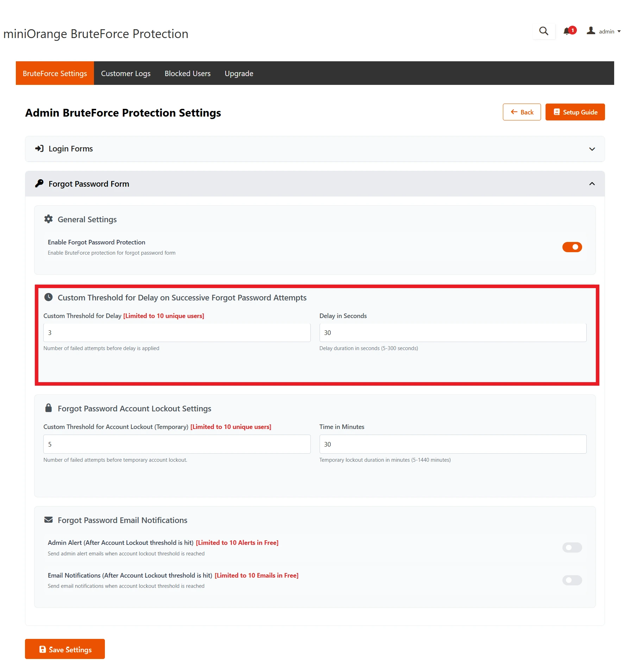Expand the Login Forms section
Viewport: 630px width, 672px height.
[592, 149]
